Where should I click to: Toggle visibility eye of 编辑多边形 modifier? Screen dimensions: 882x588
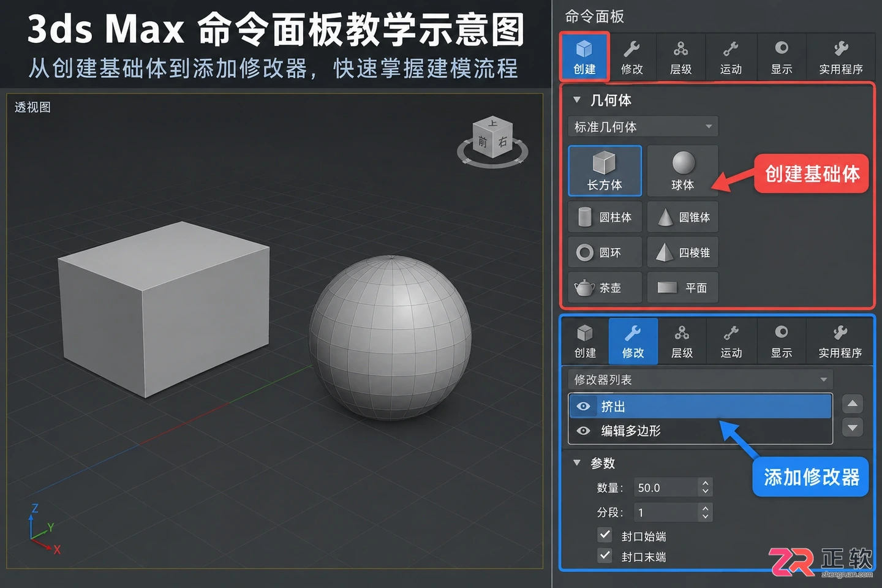[x=583, y=431]
